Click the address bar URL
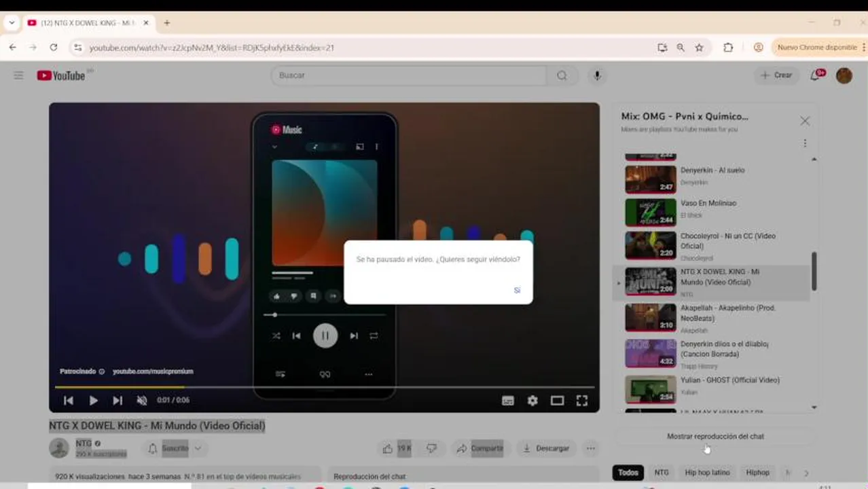 pyautogui.click(x=212, y=48)
